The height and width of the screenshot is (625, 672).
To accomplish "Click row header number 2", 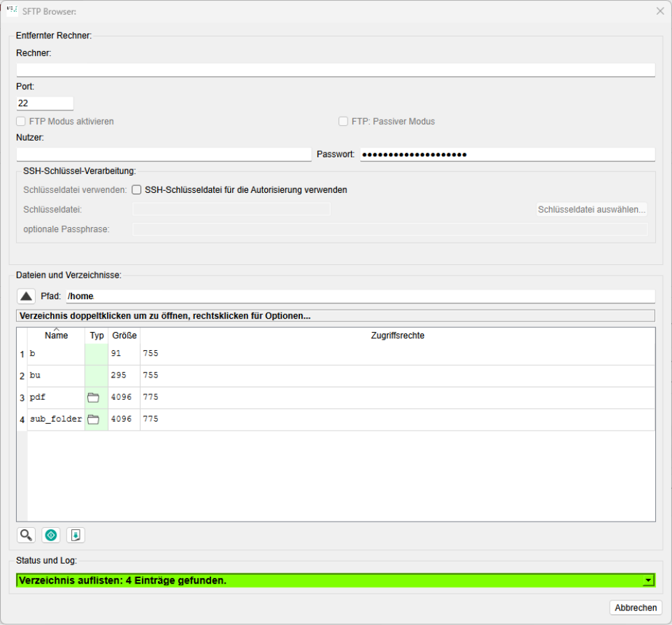I will click(x=22, y=376).
